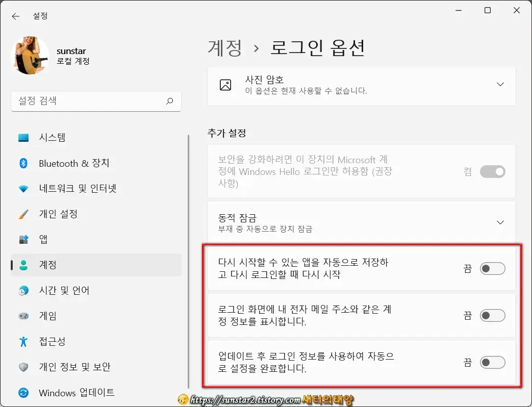
Task: Select 계정 in the sidebar
Action: 24,265
